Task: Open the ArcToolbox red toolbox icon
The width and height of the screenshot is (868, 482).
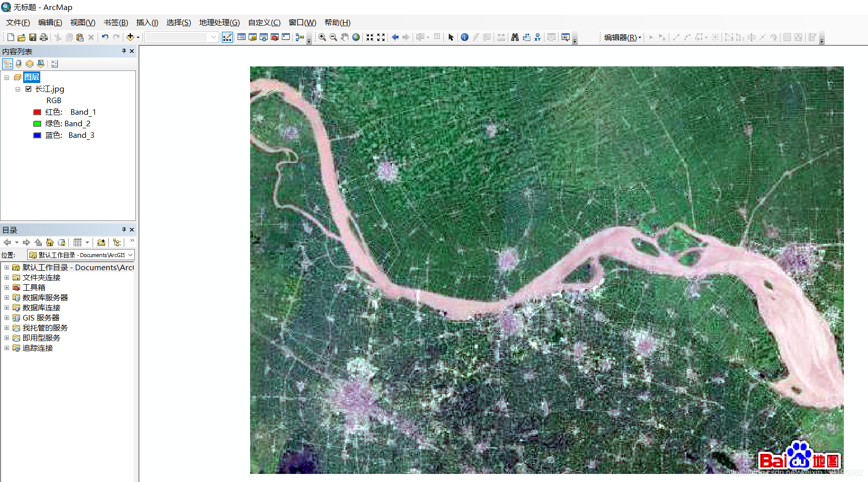Action: coord(275,37)
